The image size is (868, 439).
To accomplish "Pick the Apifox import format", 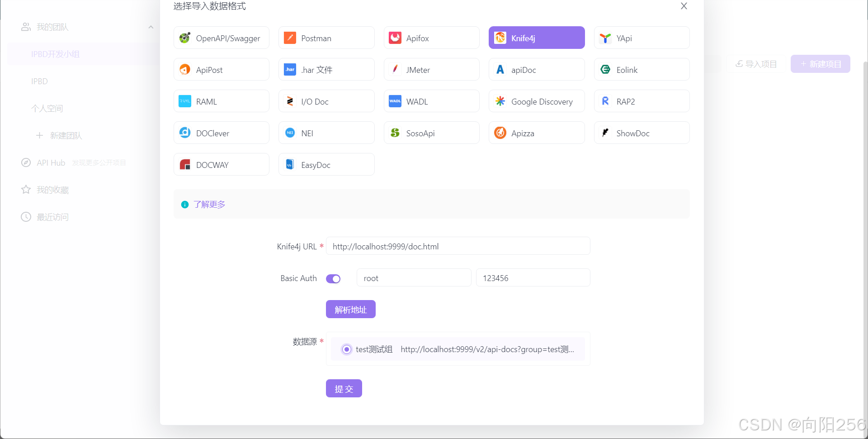I will [431, 38].
